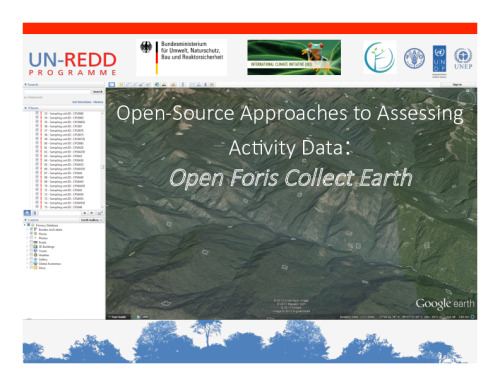Enable the More layer checkbox

tap(31, 268)
